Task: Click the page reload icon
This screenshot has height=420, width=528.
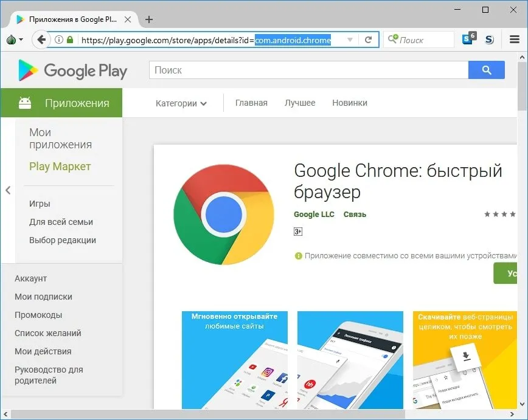Action: click(x=368, y=40)
